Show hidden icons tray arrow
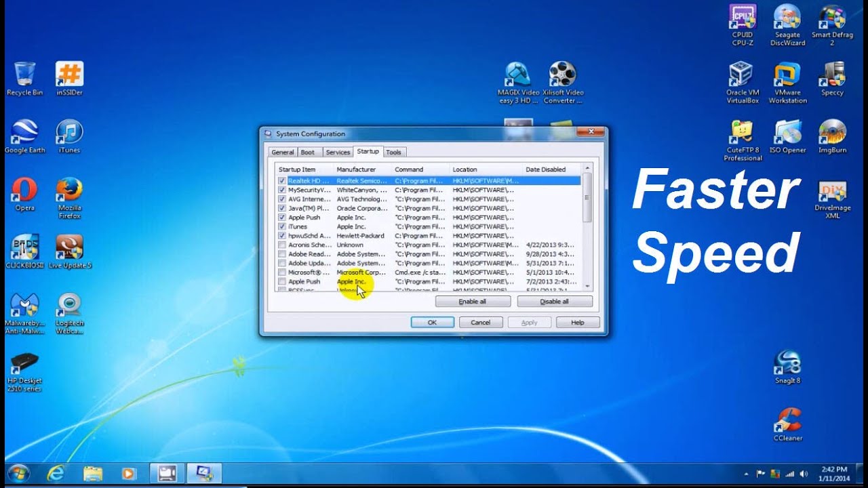 [x=747, y=474]
